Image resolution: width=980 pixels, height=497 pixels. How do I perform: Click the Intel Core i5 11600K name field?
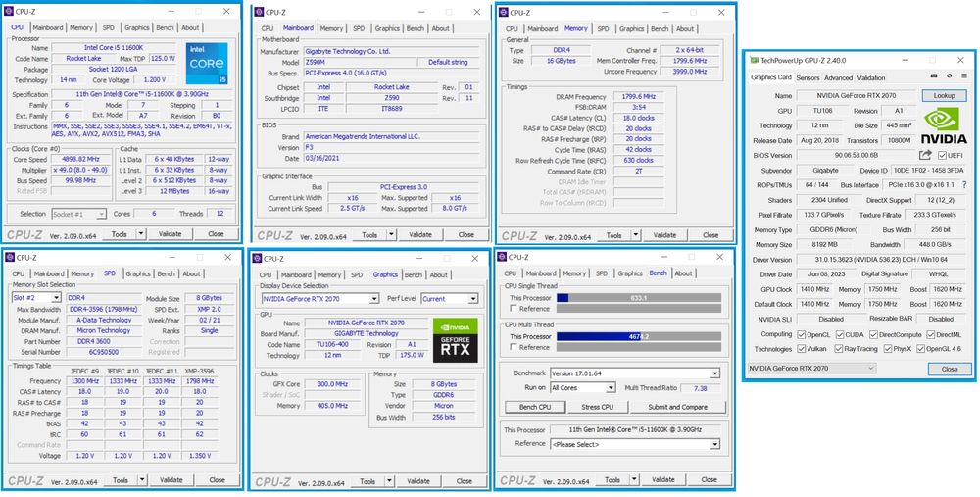tap(114, 47)
